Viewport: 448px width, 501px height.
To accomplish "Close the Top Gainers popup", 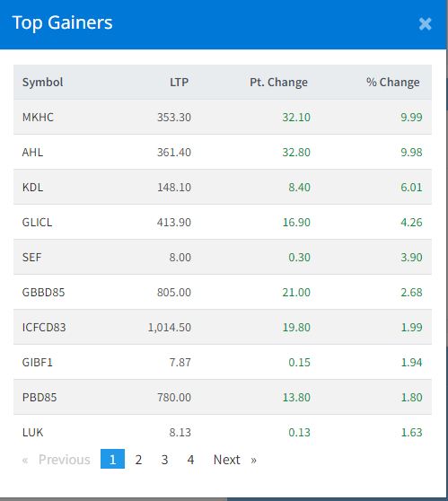I will coord(425,24).
